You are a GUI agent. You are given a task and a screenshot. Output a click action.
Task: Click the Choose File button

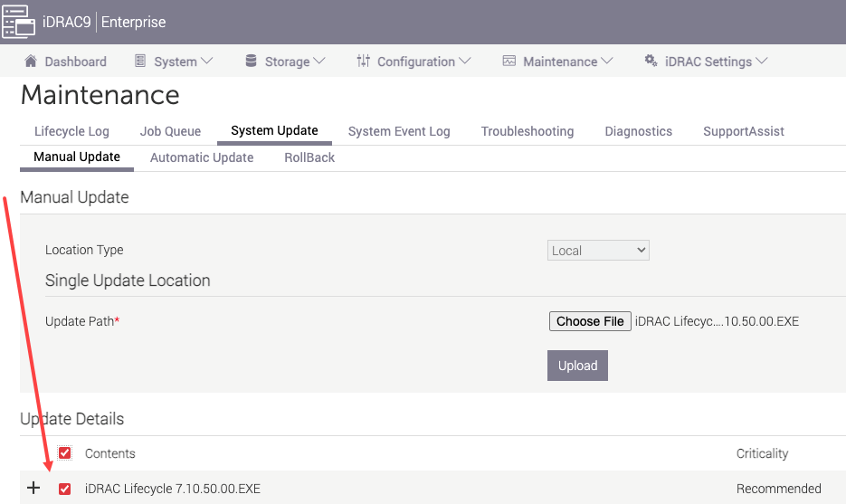click(x=590, y=321)
